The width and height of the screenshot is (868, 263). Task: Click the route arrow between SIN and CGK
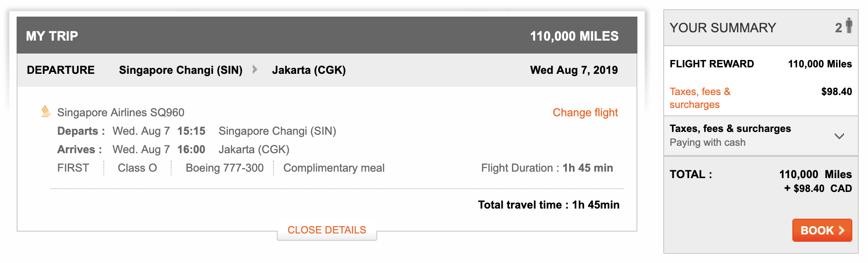point(255,70)
